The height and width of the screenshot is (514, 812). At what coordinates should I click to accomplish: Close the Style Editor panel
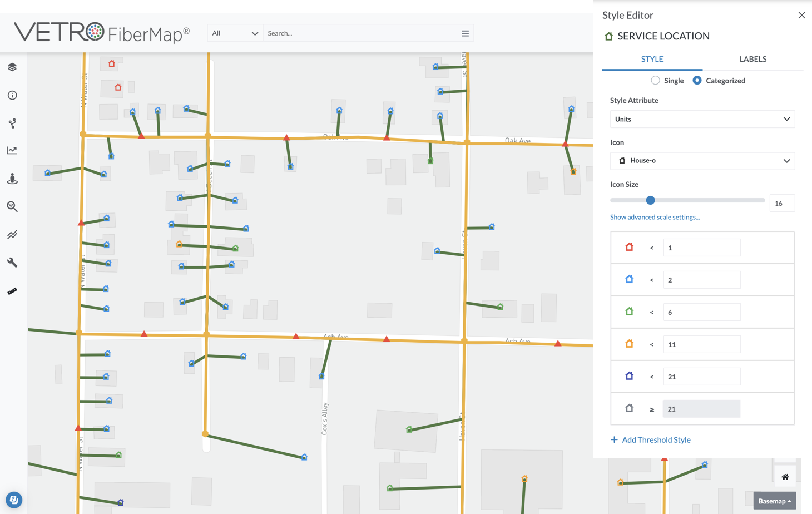pos(801,15)
